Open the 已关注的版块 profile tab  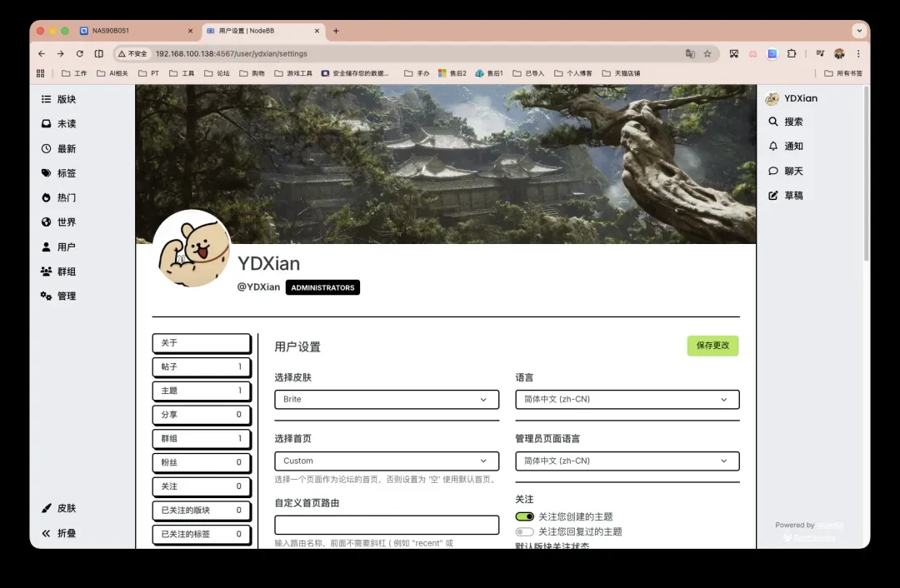[x=201, y=511]
